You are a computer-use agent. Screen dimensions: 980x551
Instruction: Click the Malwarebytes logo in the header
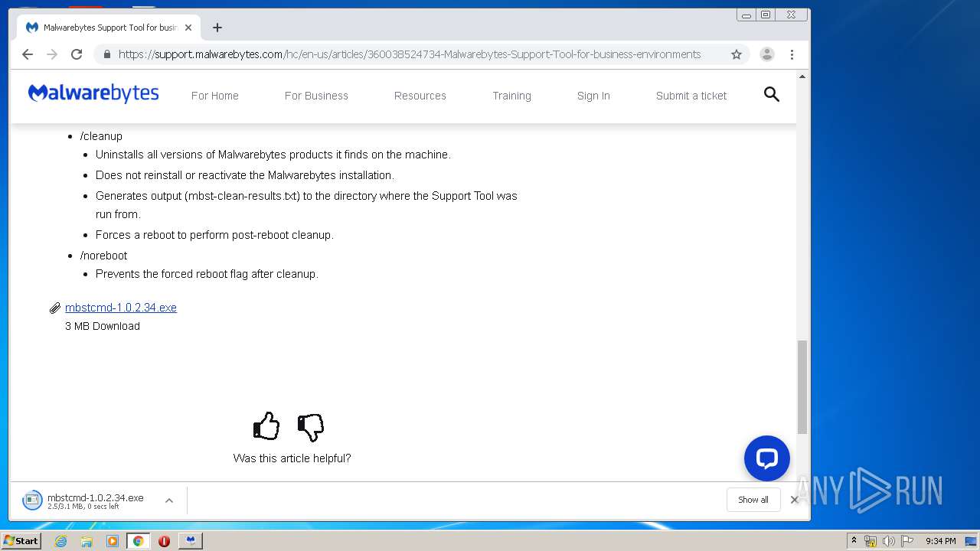(93, 94)
